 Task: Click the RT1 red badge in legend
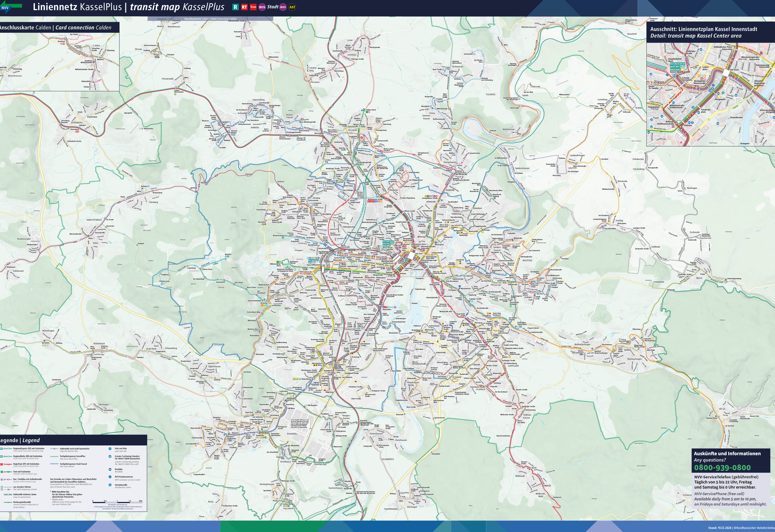[1, 464]
